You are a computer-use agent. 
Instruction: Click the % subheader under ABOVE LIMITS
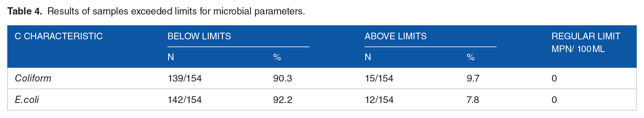click(471, 57)
